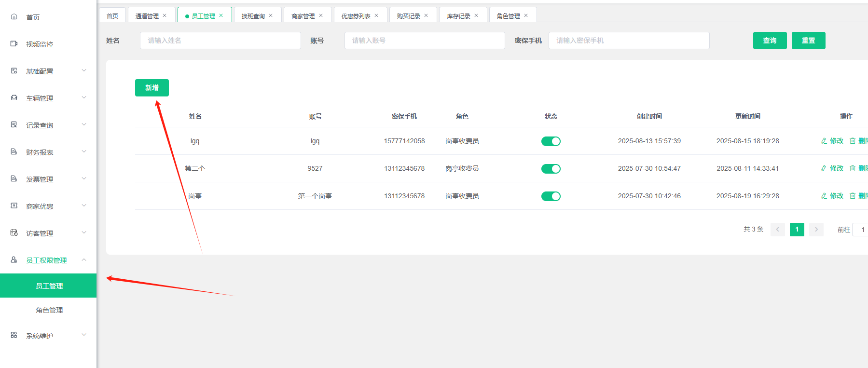Expand the 系统维护 menu chevron
Image resolution: width=868 pixels, height=368 pixels.
tap(84, 335)
